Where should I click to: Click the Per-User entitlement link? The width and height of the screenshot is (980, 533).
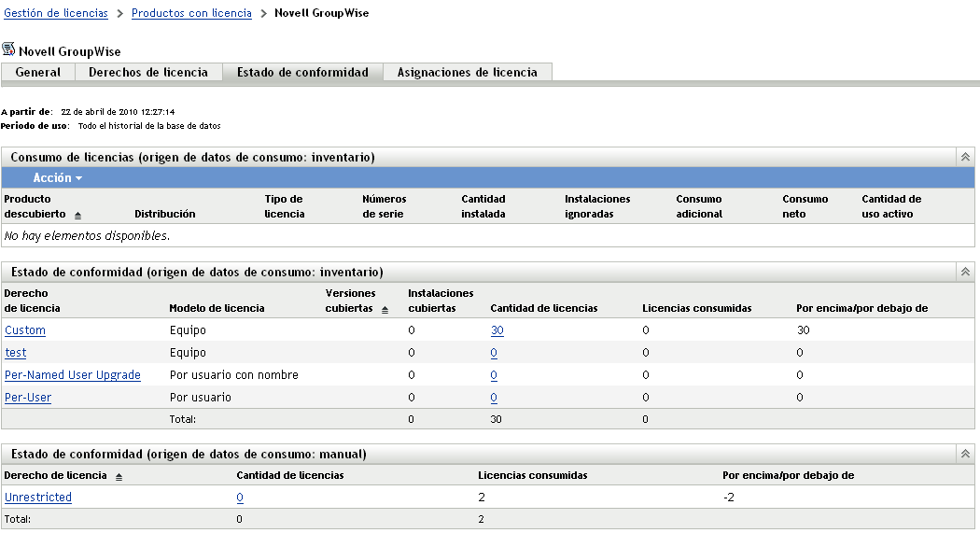tap(28, 398)
